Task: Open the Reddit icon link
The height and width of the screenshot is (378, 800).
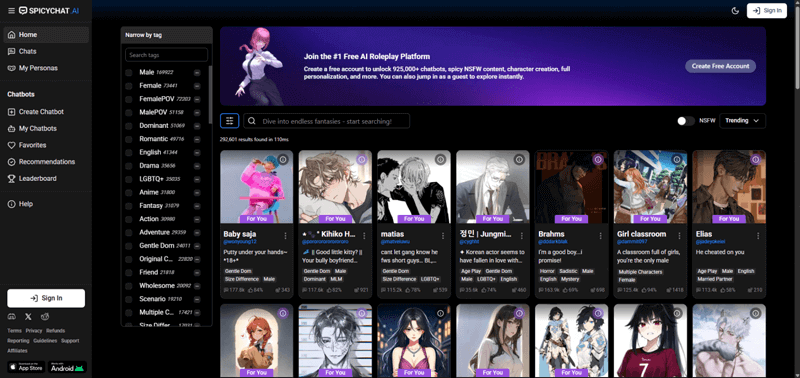Action: pos(45,317)
